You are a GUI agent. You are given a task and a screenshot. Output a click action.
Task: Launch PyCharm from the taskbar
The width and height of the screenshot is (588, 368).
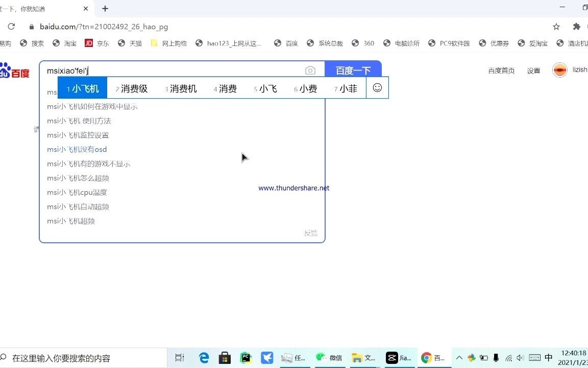[246, 358]
